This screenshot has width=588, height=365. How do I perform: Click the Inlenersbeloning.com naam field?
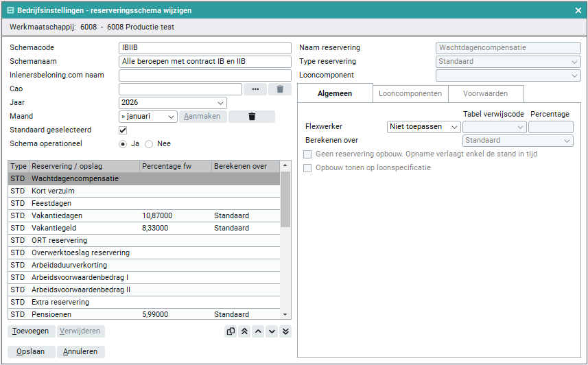point(205,75)
